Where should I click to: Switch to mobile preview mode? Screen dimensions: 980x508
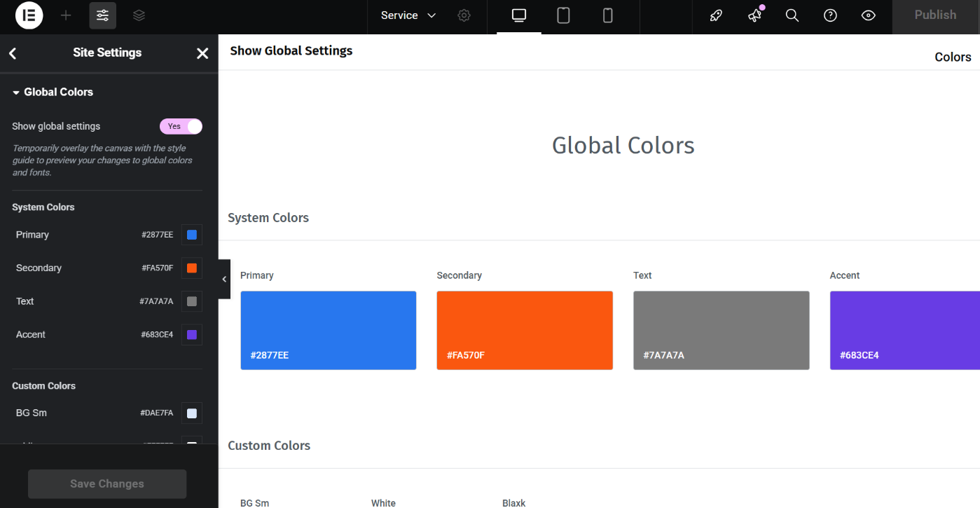click(607, 15)
